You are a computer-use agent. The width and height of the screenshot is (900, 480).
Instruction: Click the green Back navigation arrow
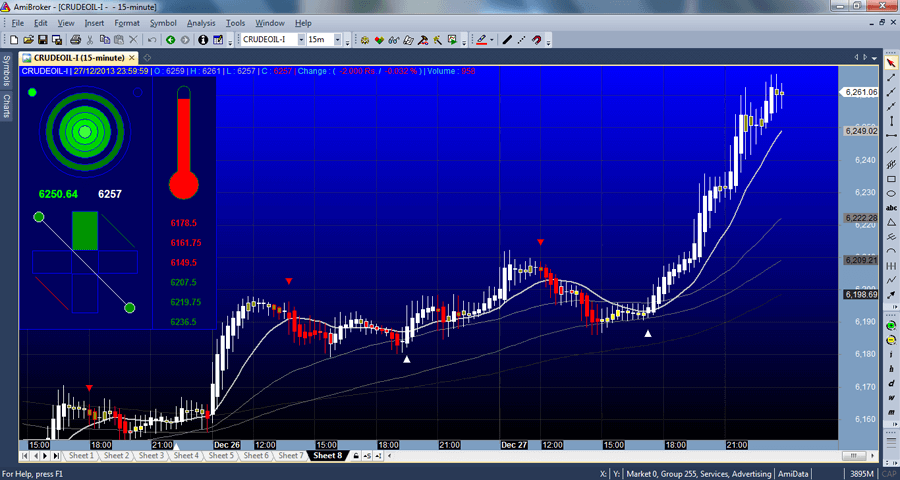click(170, 40)
